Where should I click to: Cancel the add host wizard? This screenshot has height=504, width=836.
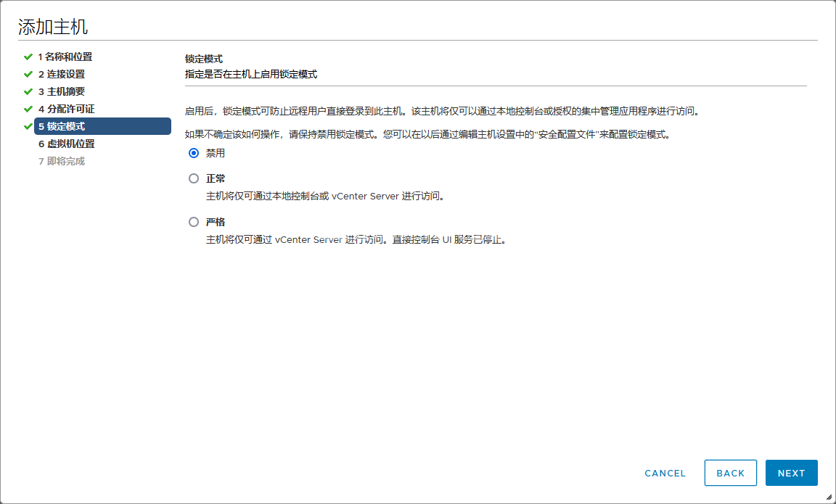pyautogui.click(x=665, y=473)
